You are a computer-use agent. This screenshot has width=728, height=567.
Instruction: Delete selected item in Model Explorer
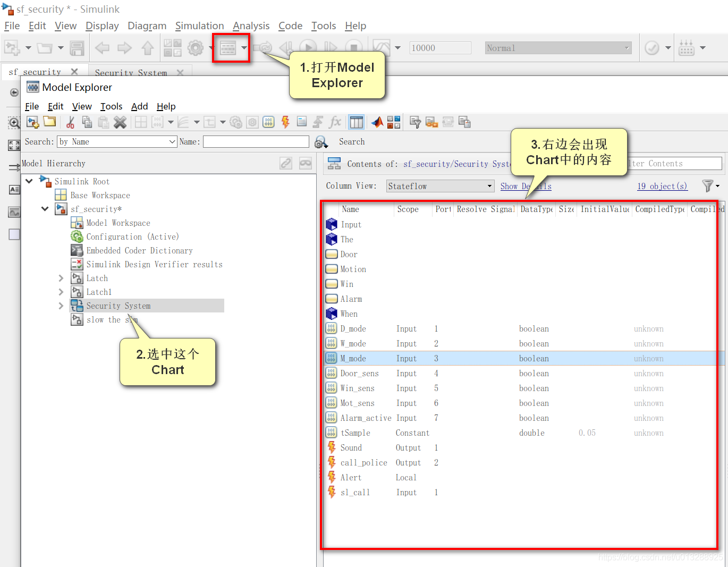[120, 122]
